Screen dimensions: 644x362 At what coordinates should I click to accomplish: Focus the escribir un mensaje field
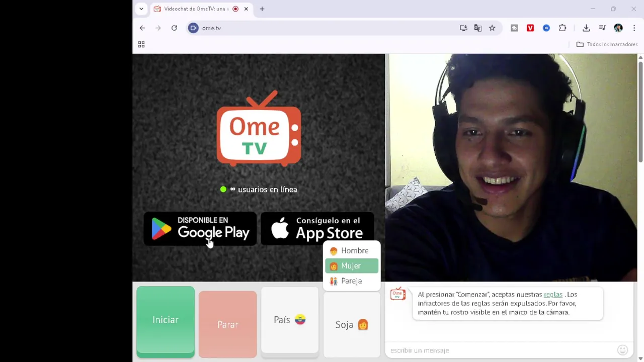coord(501,350)
